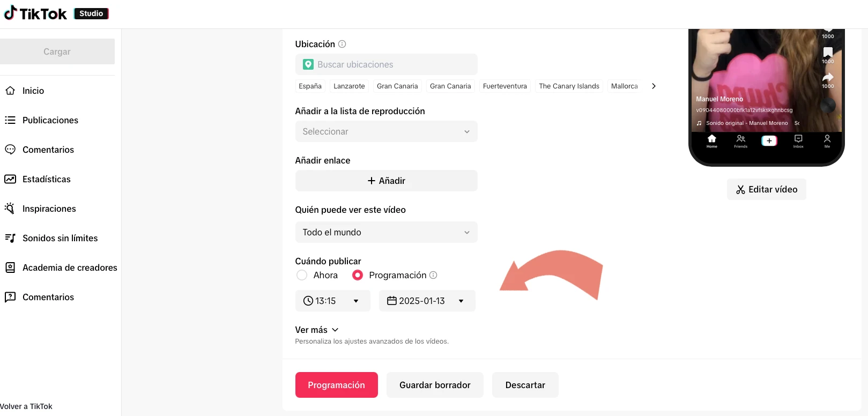Click the Me profile icon in preview
Viewport: 868px width, 416px height.
click(x=827, y=139)
